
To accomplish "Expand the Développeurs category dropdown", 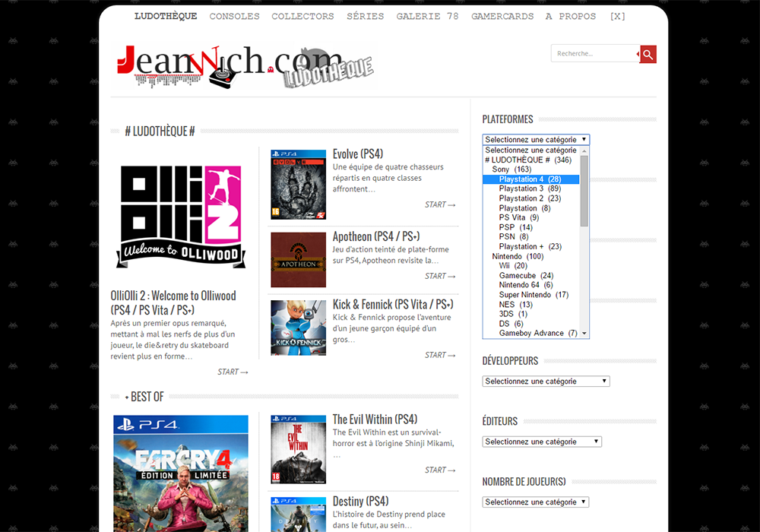I will coord(546,382).
